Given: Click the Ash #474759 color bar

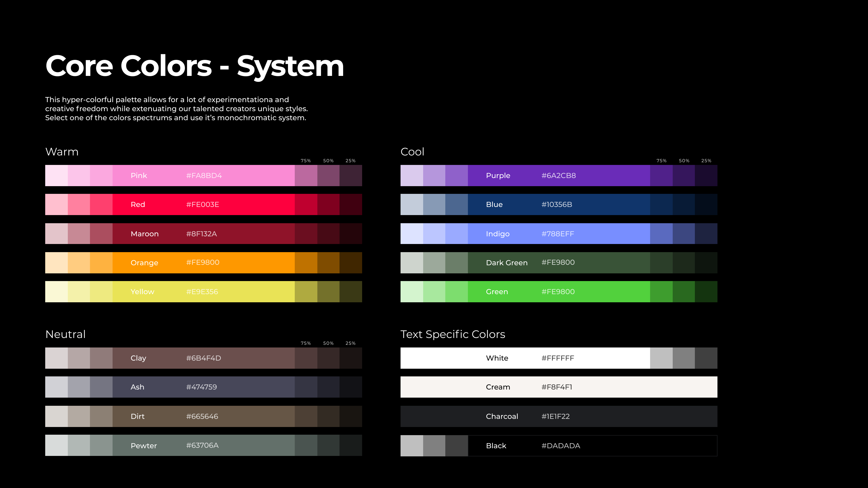Looking at the screenshot, I should pos(203,387).
